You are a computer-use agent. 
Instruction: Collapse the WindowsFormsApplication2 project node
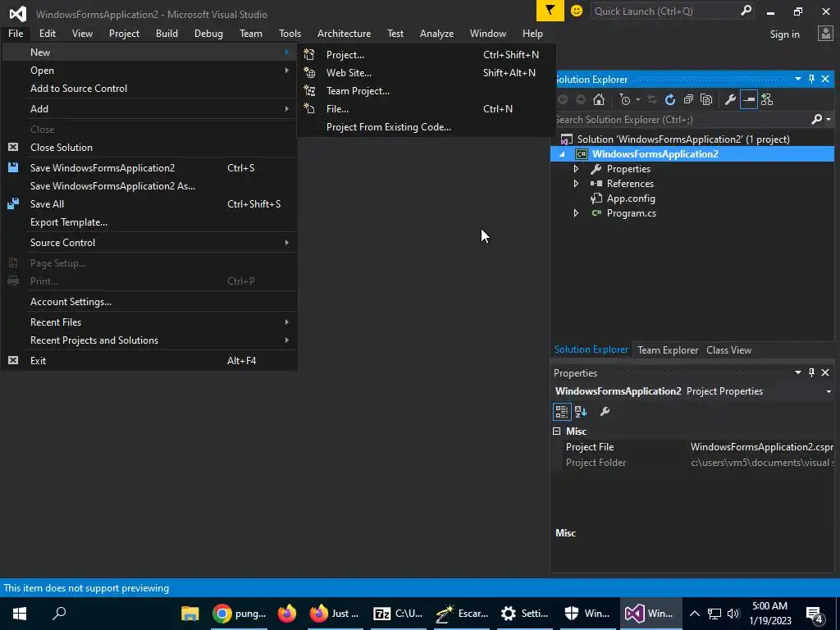pyautogui.click(x=562, y=154)
